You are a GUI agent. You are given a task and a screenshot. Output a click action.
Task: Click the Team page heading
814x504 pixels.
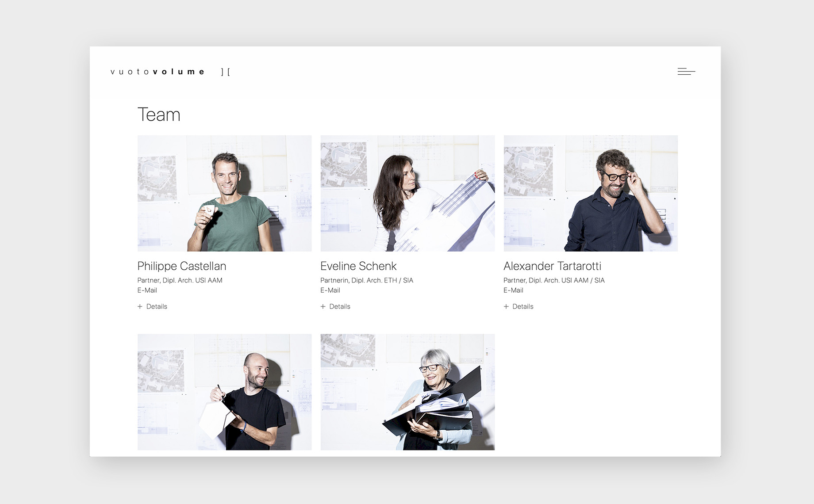click(x=159, y=115)
